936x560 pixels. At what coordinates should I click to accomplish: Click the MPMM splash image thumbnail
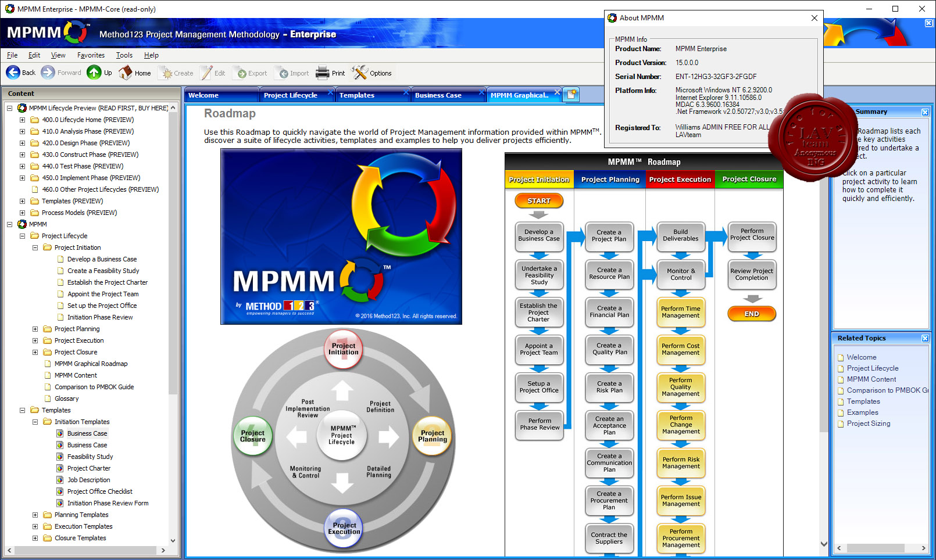coord(341,236)
